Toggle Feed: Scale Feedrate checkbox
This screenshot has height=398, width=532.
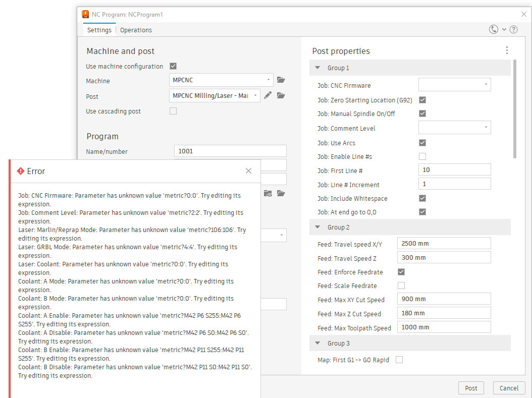click(x=401, y=286)
